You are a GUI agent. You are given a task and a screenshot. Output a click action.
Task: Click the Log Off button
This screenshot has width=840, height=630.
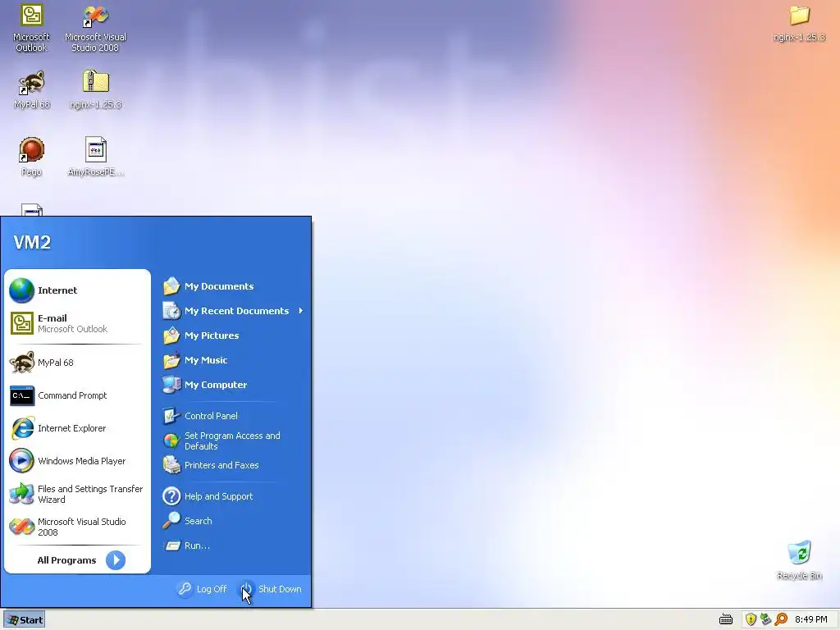pyautogui.click(x=203, y=589)
